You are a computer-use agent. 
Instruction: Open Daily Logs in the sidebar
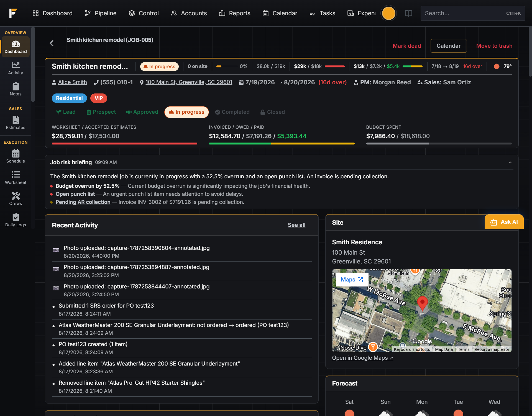coord(16,220)
